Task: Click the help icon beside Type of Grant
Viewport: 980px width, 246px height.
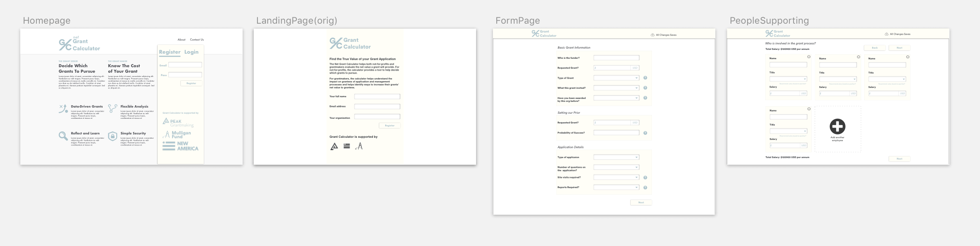Action: click(x=645, y=78)
